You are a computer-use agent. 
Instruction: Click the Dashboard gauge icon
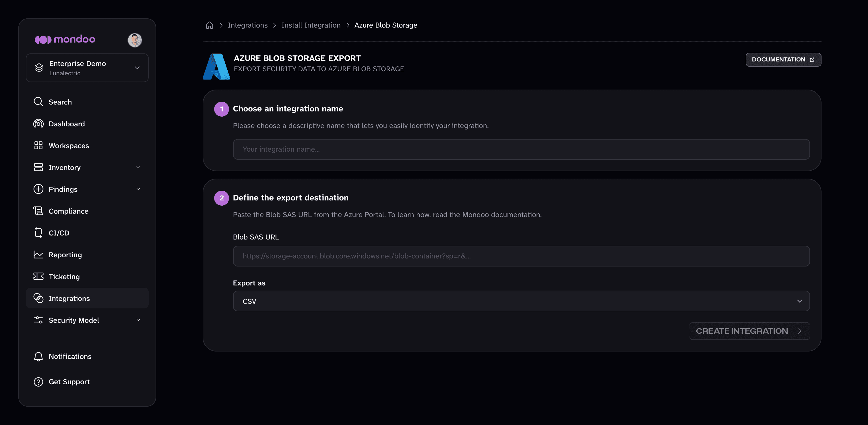pos(38,124)
